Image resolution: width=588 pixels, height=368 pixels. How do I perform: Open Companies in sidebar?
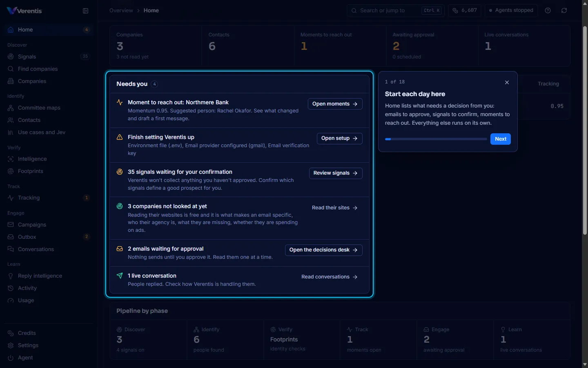[x=49, y=81]
